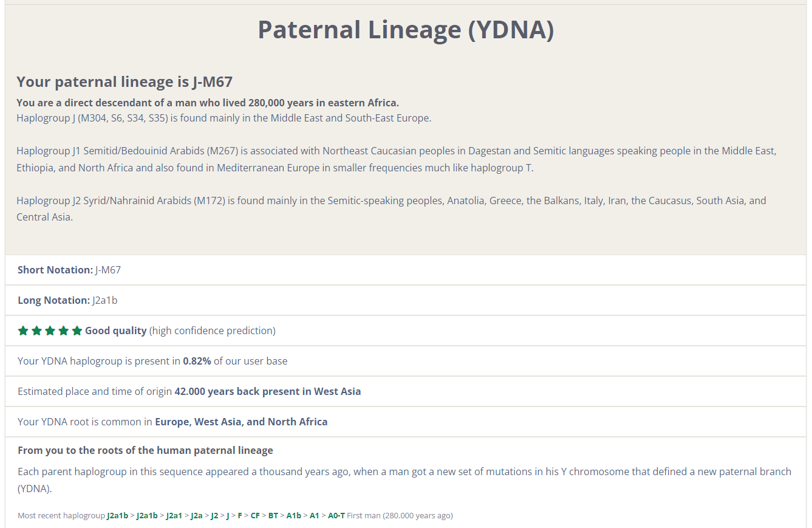This screenshot has width=812, height=528.
Task: Click the Short Notation J-M67 row
Action: click(406, 270)
